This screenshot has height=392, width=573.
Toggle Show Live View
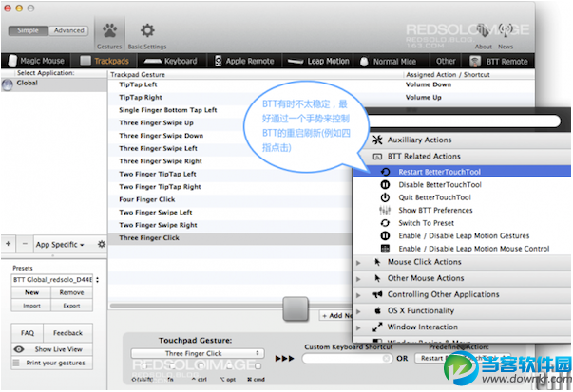52,349
